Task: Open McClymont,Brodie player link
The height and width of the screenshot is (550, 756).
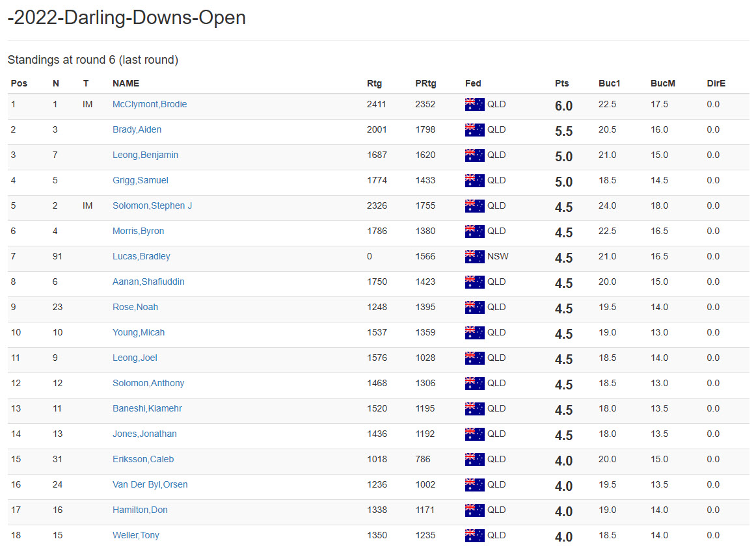Action: (x=150, y=105)
